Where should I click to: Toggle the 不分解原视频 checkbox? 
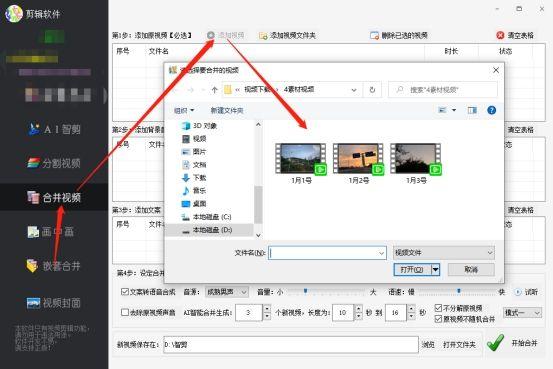[438, 308]
